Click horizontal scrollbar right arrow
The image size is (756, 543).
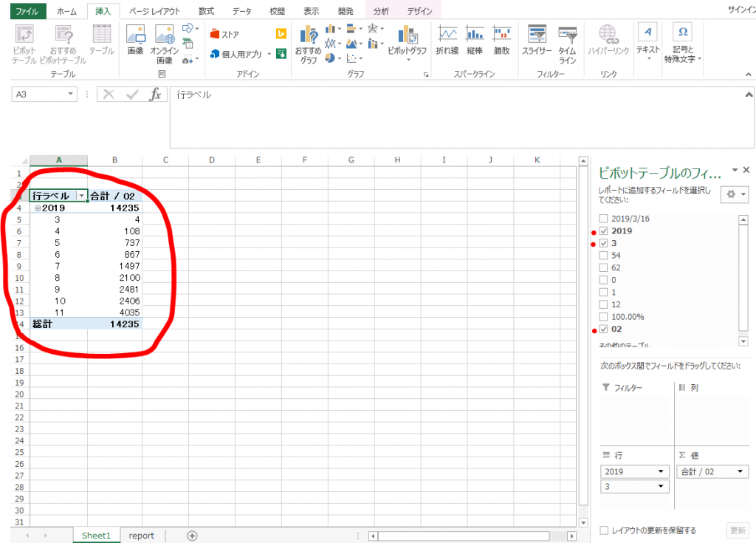[x=572, y=536]
